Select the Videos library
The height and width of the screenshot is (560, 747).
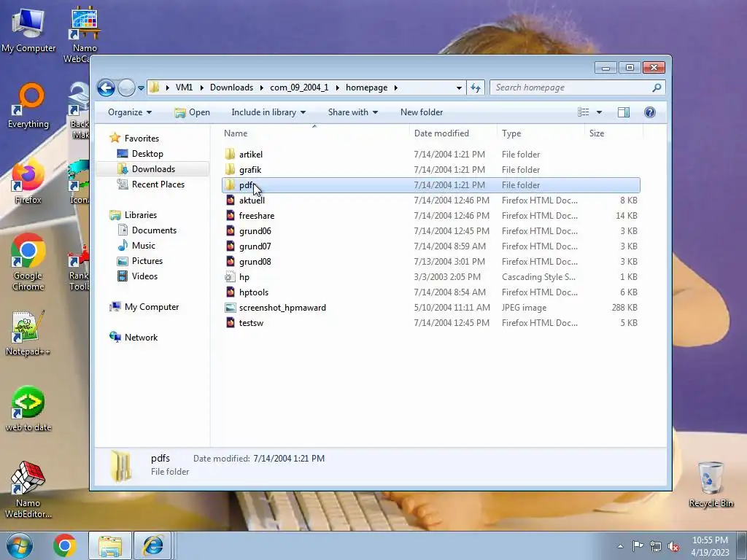pos(144,276)
